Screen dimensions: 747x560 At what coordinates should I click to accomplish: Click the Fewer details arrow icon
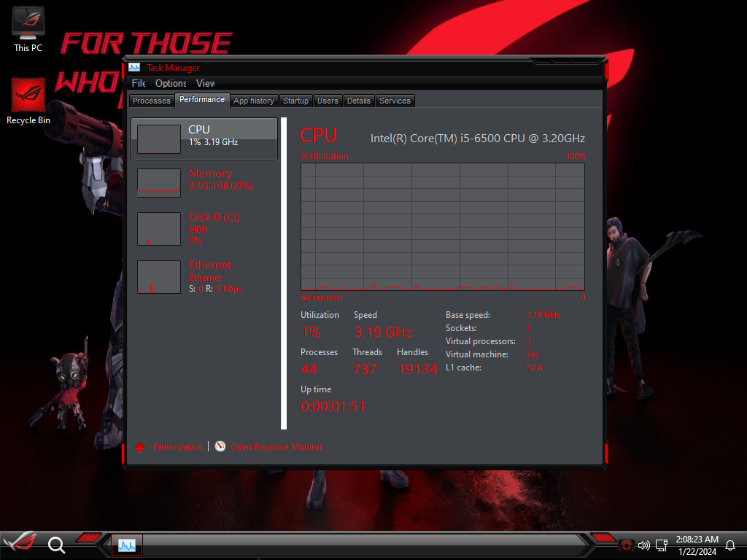[x=140, y=447]
